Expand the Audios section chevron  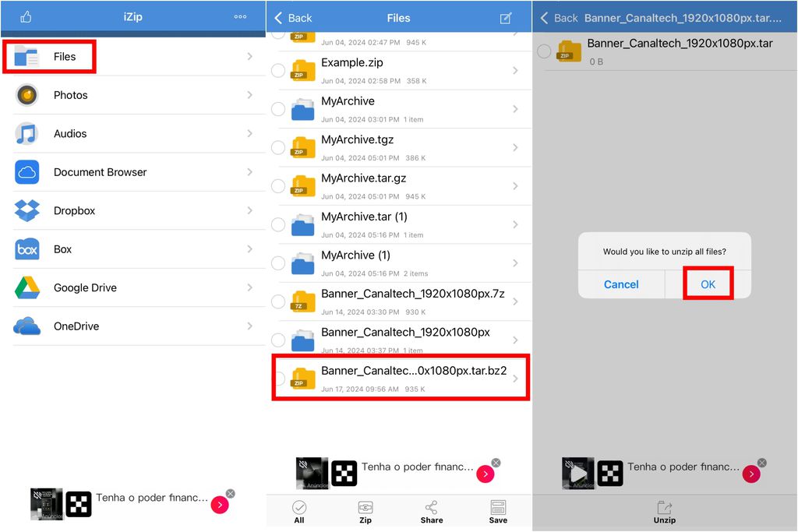point(249,133)
